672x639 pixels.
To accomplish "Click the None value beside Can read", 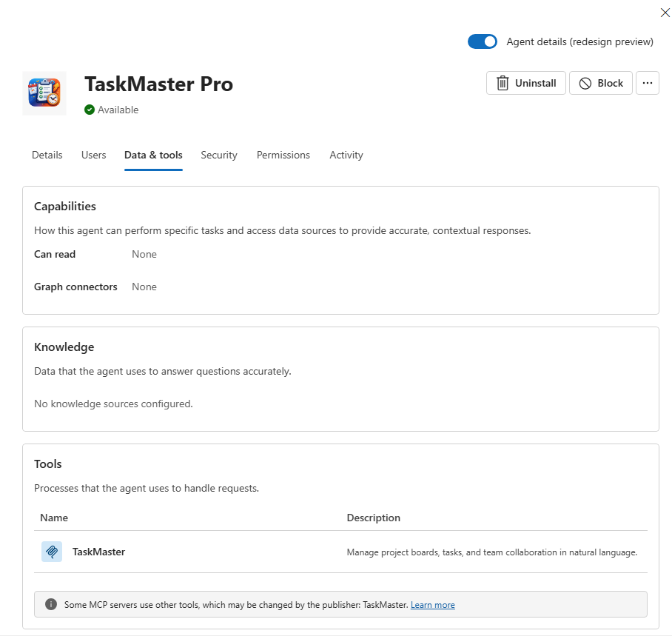I will [x=144, y=254].
